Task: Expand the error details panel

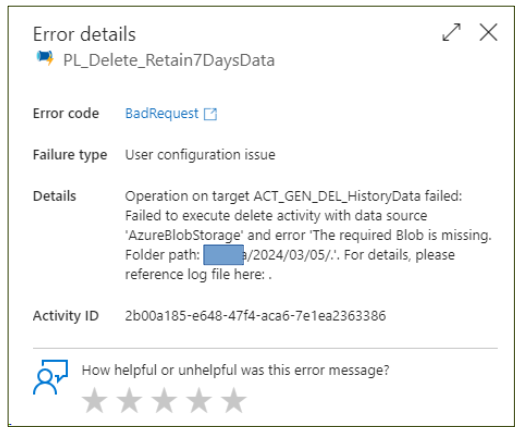Action: point(451,32)
